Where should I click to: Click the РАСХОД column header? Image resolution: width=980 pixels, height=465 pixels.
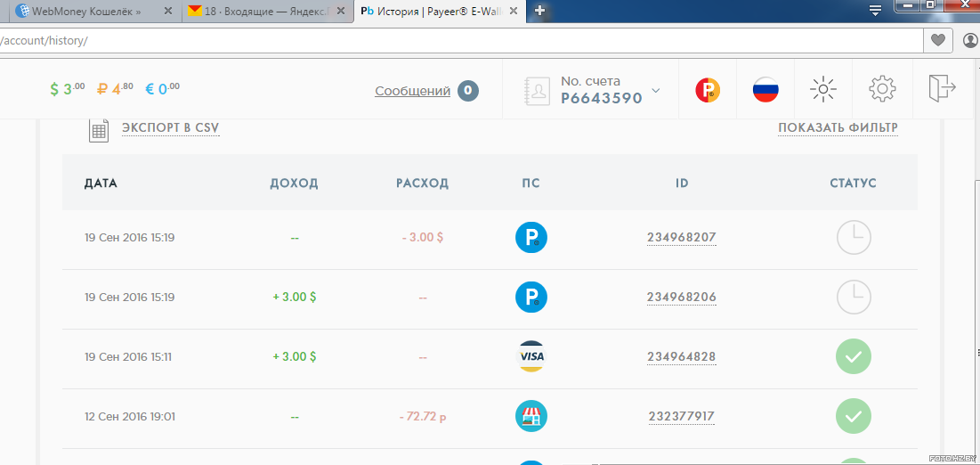[x=423, y=184]
